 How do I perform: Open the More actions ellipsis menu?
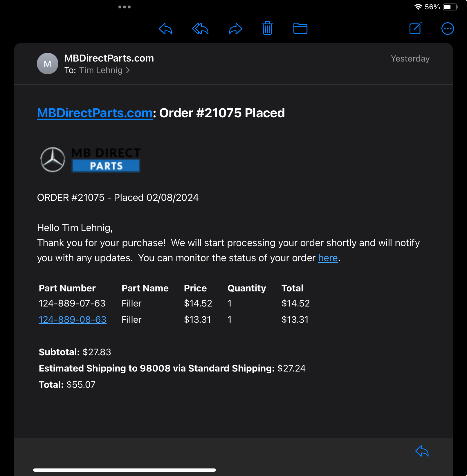click(448, 29)
